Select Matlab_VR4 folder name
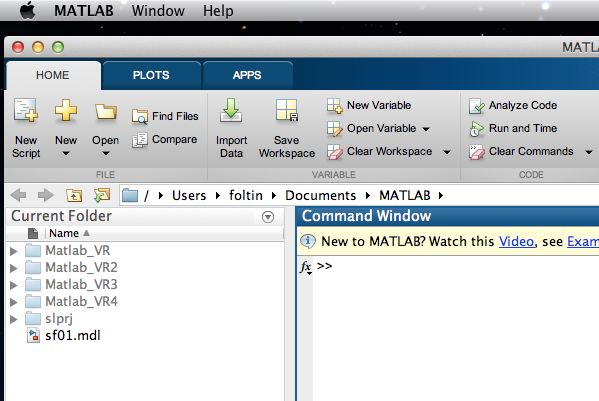This screenshot has width=599, height=401. click(x=81, y=302)
